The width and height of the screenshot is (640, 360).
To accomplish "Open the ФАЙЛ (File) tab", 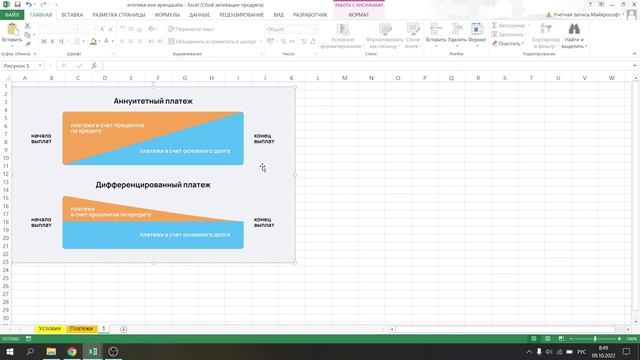I will click(12, 15).
